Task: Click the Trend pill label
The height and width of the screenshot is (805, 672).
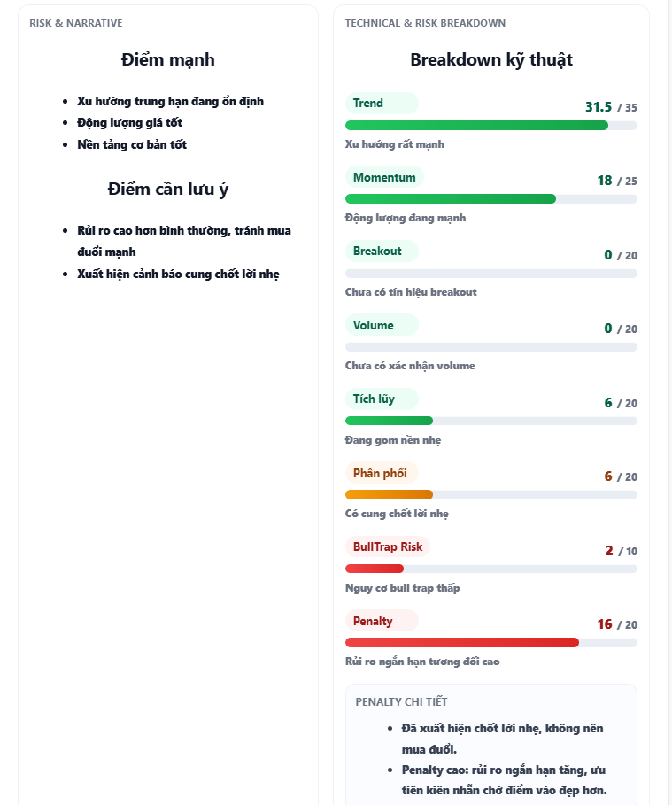Action: tap(368, 104)
